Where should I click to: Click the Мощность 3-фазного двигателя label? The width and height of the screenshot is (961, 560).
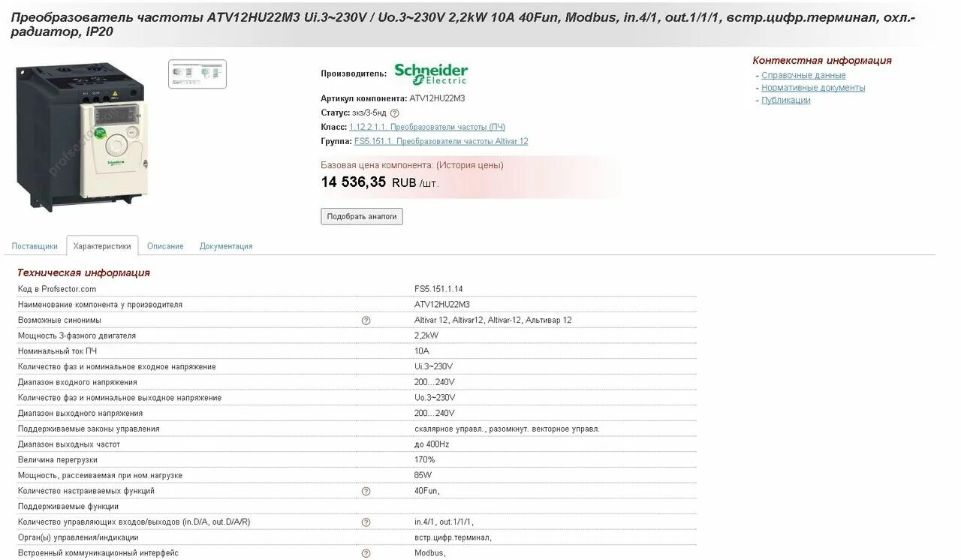point(77,336)
